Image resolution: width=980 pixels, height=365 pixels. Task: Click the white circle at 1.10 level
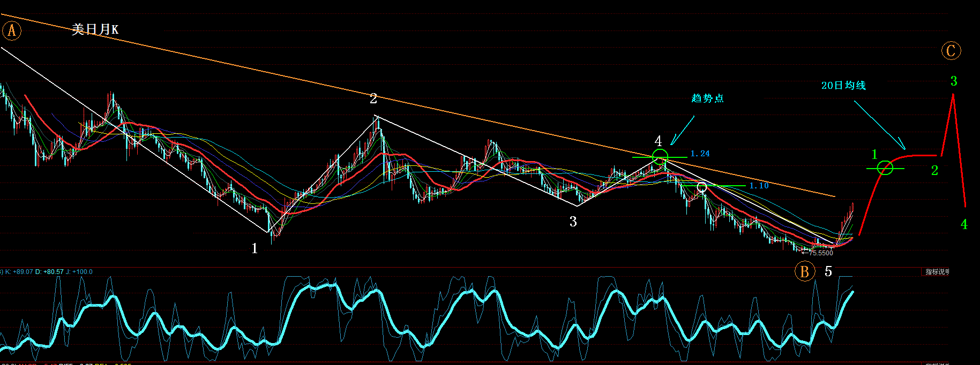pyautogui.click(x=702, y=187)
